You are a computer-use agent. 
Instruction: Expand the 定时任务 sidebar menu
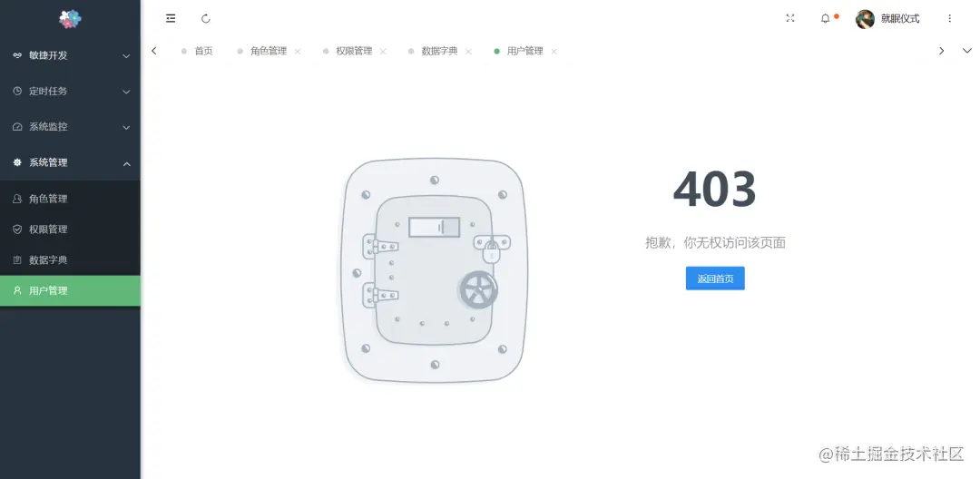point(70,92)
